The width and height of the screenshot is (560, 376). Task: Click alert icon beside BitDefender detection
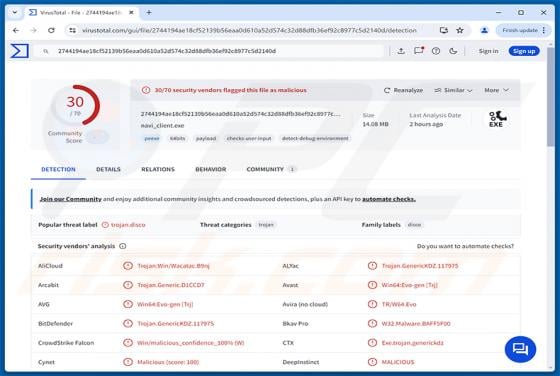click(128, 324)
